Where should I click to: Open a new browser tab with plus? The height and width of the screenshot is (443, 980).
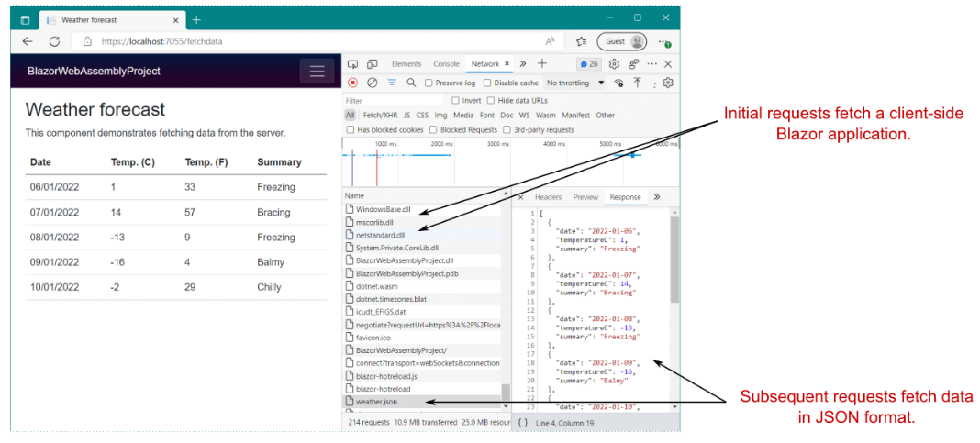pyautogui.click(x=196, y=20)
